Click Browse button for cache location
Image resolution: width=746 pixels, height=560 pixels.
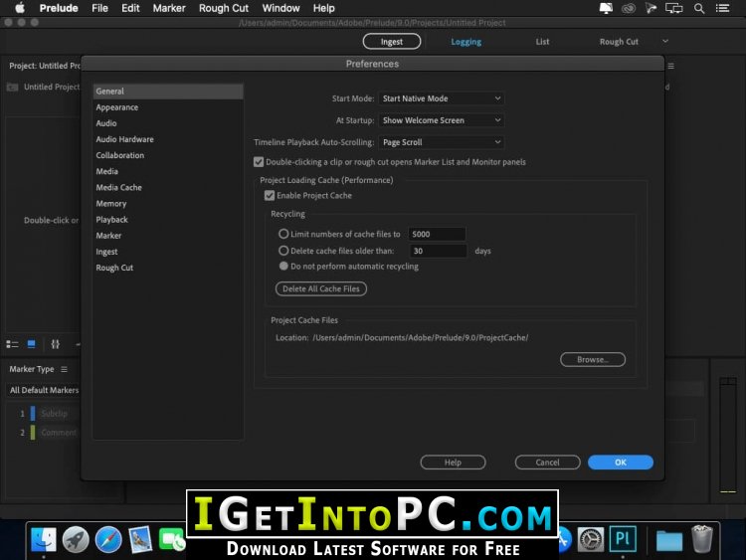(x=593, y=360)
